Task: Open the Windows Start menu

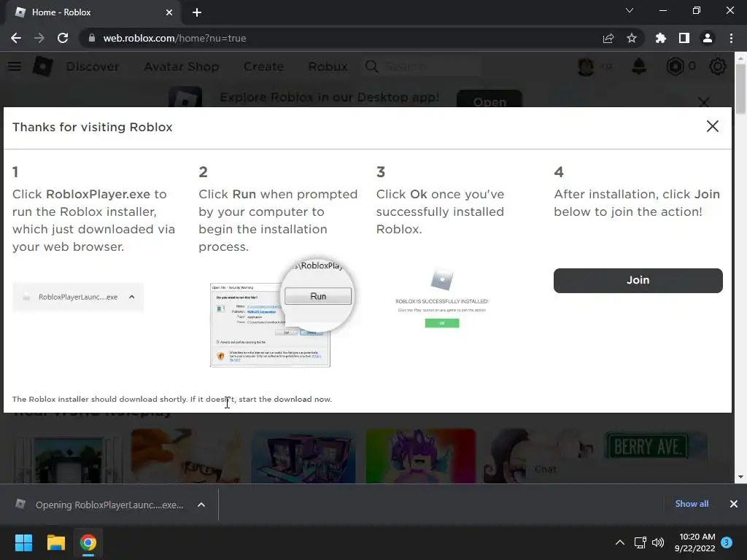Action: (23, 542)
